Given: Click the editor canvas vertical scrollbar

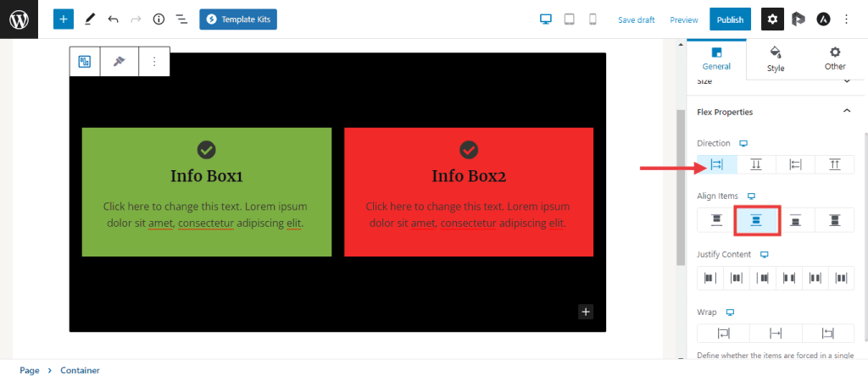Looking at the screenshot, I should [x=680, y=186].
